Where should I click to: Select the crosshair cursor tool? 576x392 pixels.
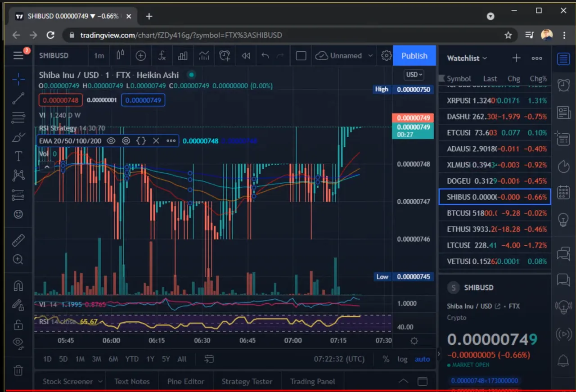click(18, 80)
